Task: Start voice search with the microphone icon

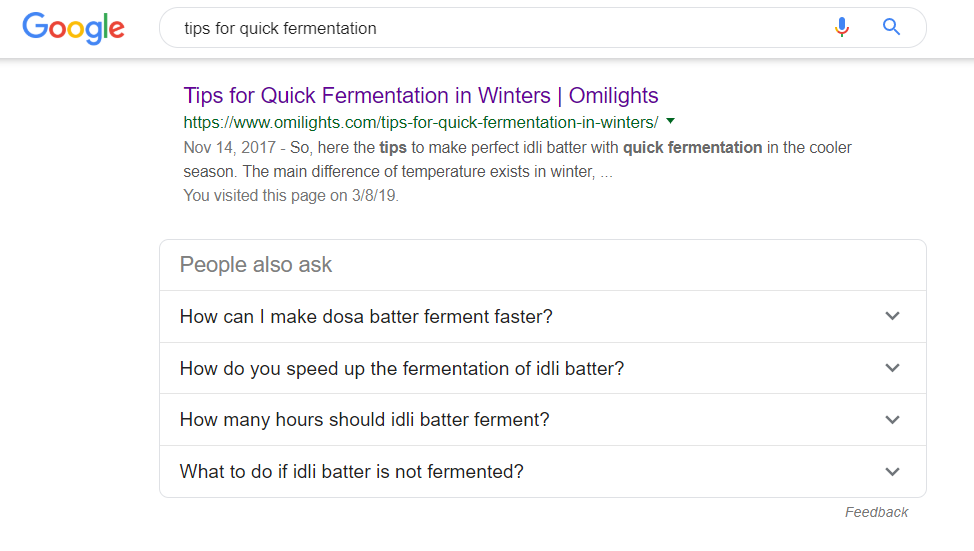Action: [x=842, y=28]
